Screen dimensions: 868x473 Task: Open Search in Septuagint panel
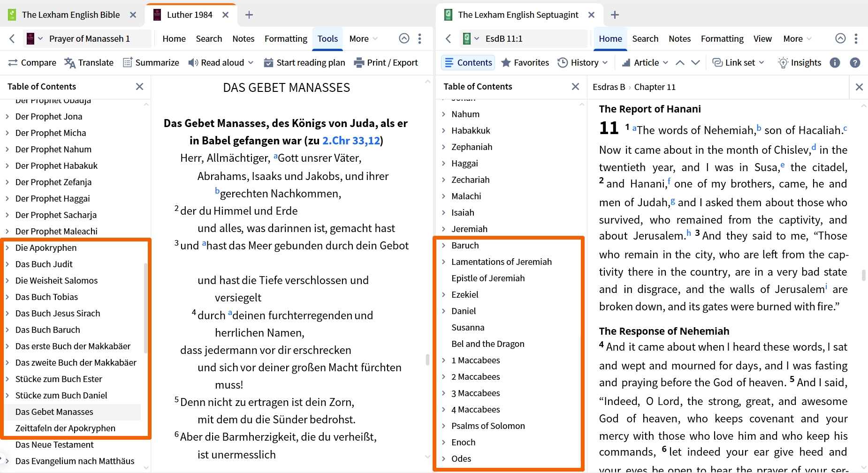pyautogui.click(x=645, y=39)
